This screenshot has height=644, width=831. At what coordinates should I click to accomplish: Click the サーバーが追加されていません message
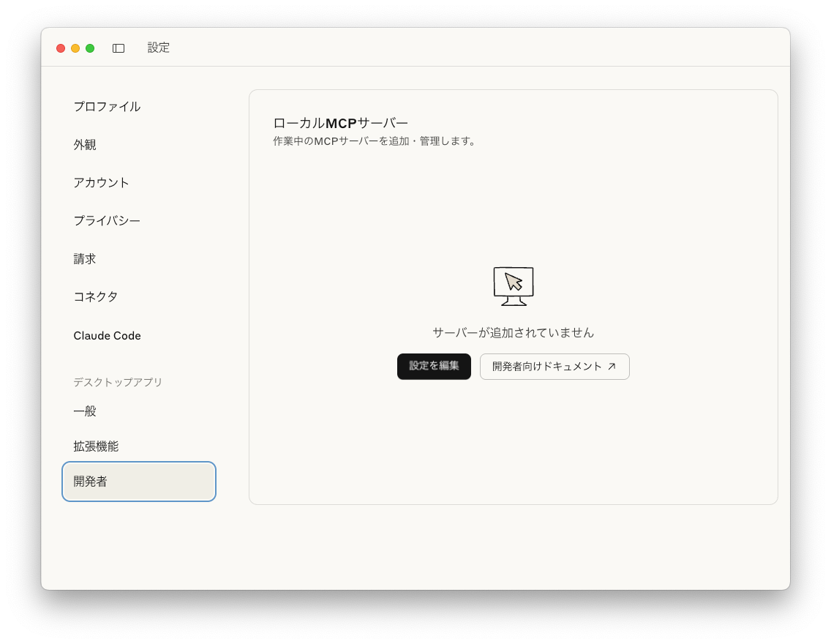(x=513, y=332)
